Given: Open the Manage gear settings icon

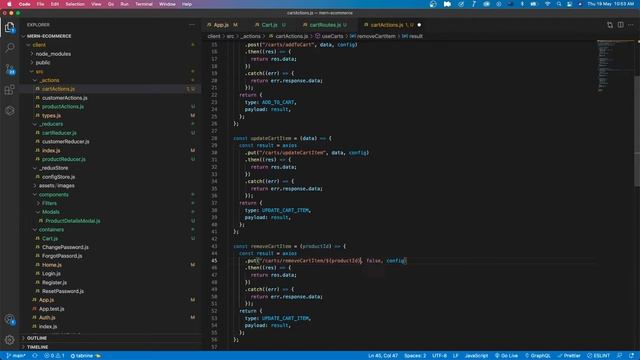Looking at the screenshot, I should (x=10, y=339).
